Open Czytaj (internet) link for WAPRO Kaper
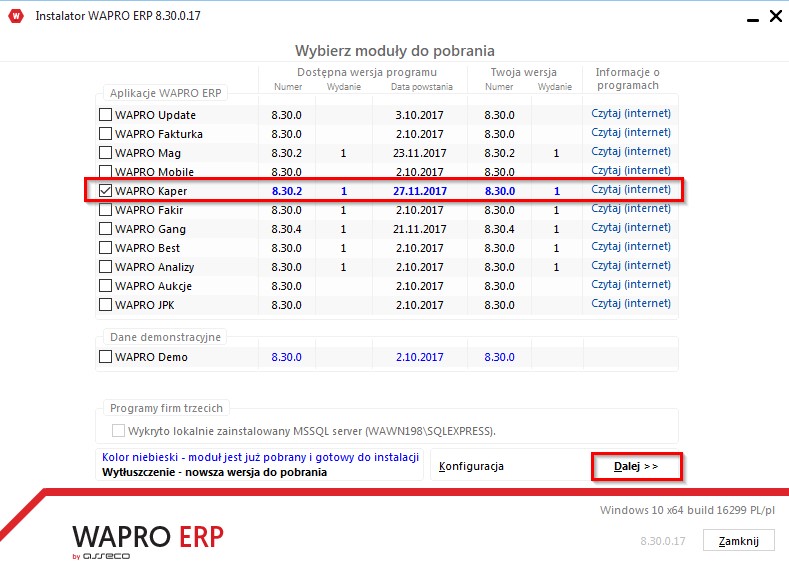This screenshot has height=566, width=789. click(x=631, y=190)
